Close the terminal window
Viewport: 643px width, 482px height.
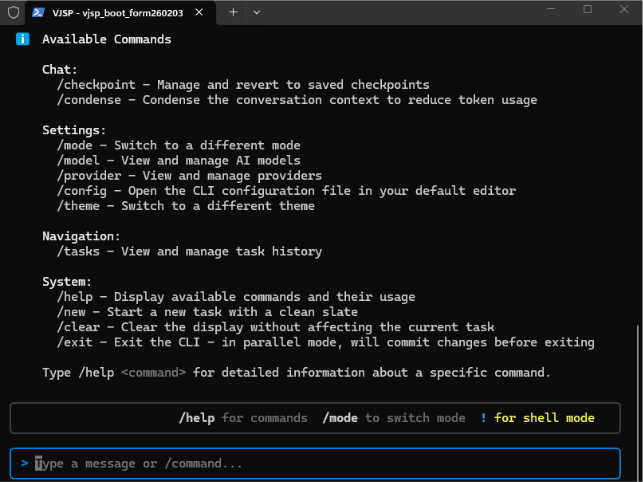pos(624,9)
